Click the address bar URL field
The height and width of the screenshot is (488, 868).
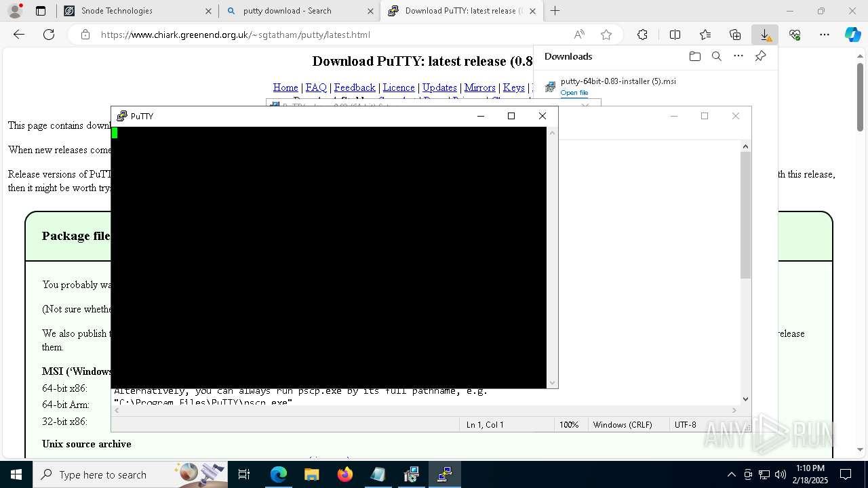pyautogui.click(x=332, y=35)
